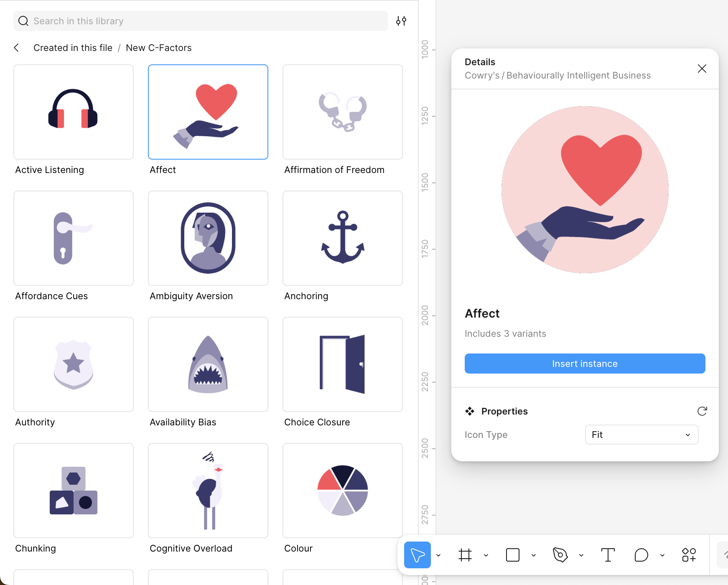
Task: Click Includes 3 variants text
Action: point(505,333)
